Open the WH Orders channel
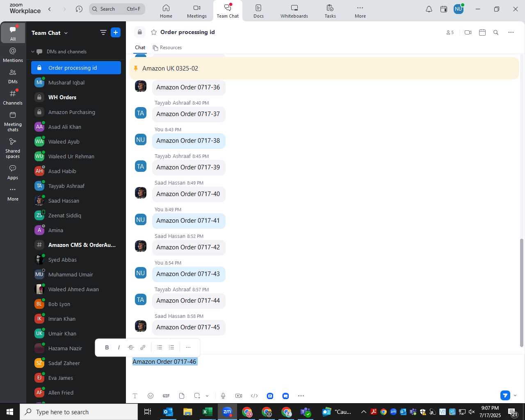 tap(76, 97)
